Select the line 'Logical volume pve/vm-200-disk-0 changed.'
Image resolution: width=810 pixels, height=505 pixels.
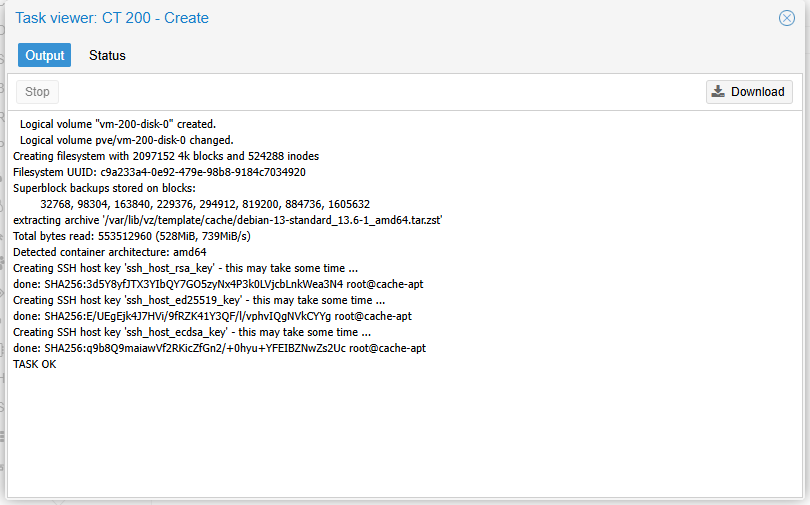pos(127,140)
